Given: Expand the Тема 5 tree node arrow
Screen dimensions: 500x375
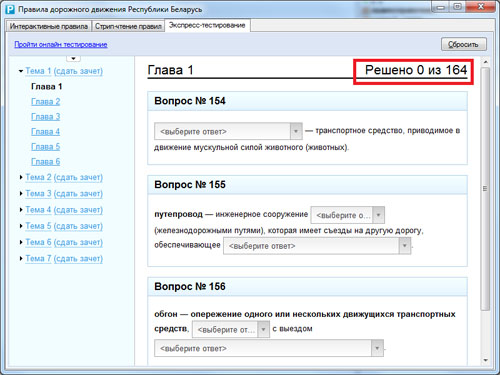Looking at the screenshot, I should pyautogui.click(x=21, y=226).
